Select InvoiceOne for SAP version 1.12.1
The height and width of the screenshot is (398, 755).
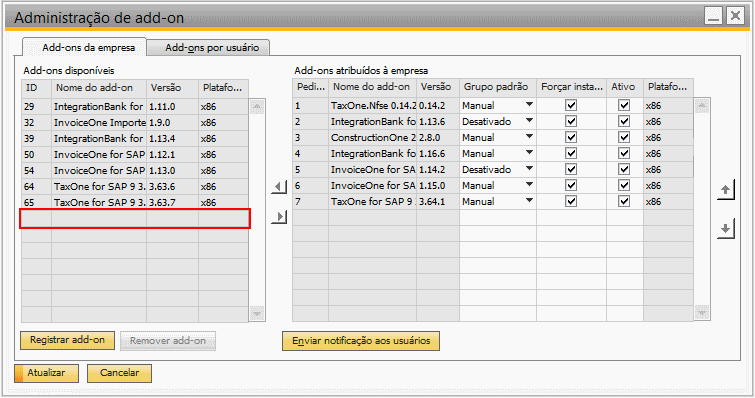pyautogui.click(x=135, y=154)
